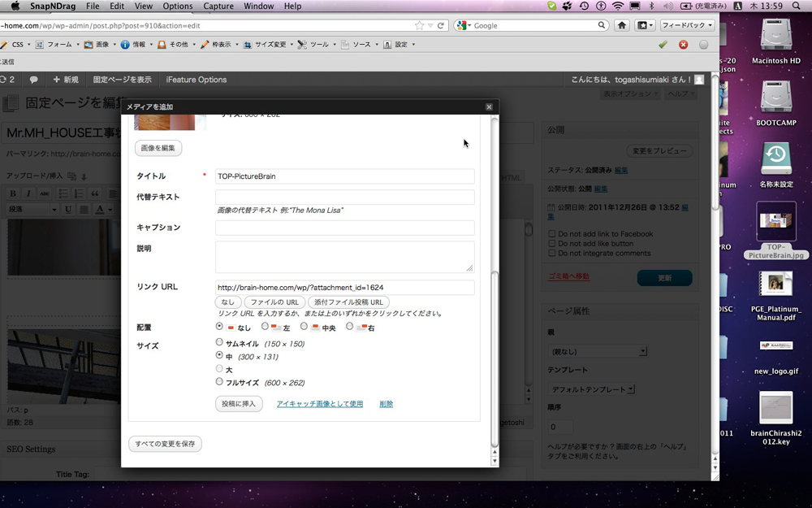Open the bookmarks dropdown next to home
This screenshot has height=508, width=812.
click(x=646, y=25)
